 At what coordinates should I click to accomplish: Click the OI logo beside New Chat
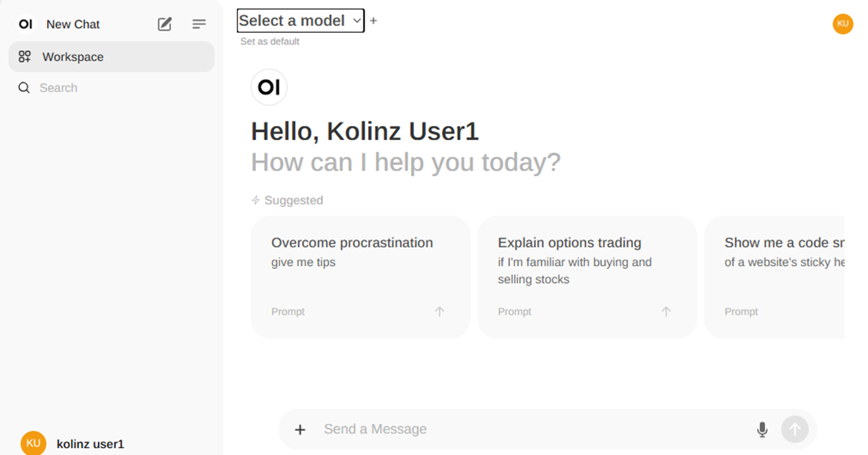tap(26, 24)
